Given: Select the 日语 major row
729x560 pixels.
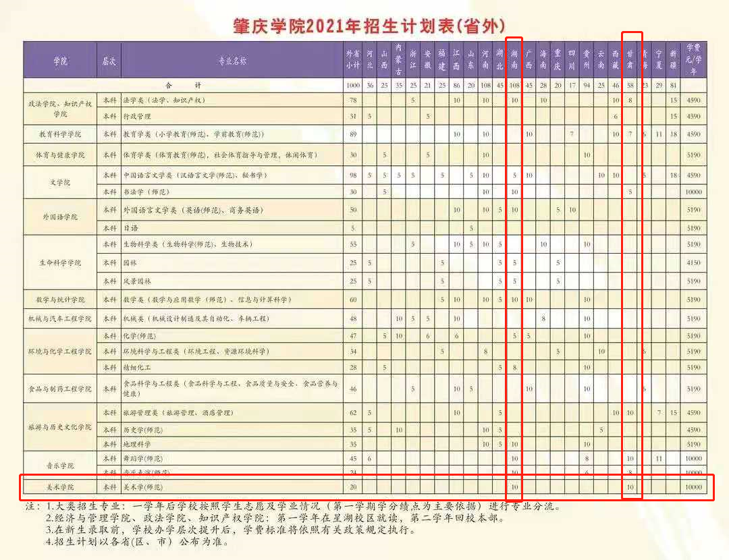Looking at the screenshot, I should pyautogui.click(x=130, y=227).
